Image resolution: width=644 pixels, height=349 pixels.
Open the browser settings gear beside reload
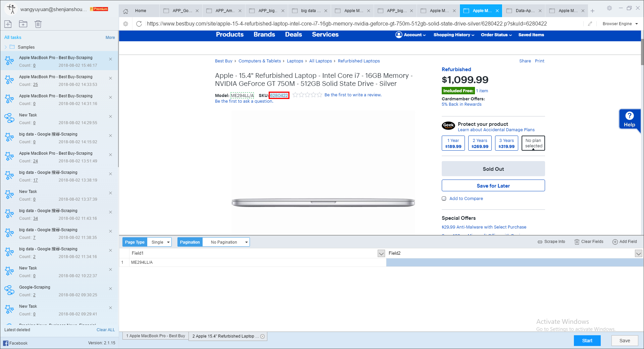[126, 24]
